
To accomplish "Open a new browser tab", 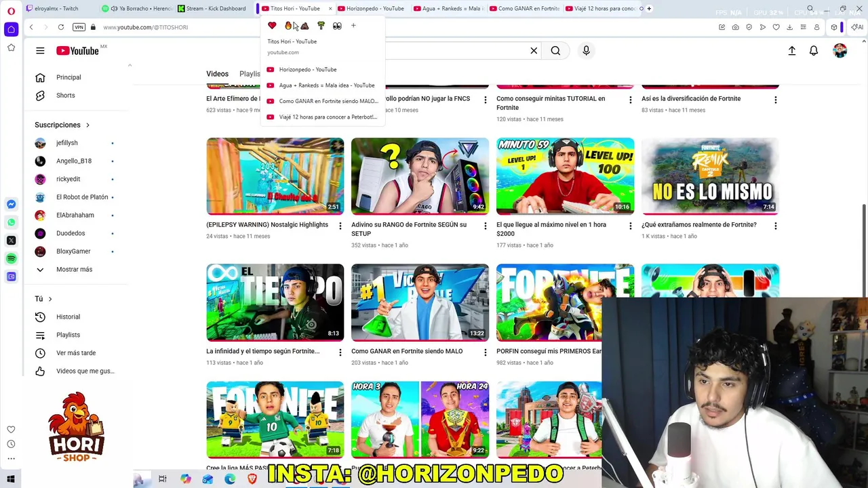I will (649, 9).
